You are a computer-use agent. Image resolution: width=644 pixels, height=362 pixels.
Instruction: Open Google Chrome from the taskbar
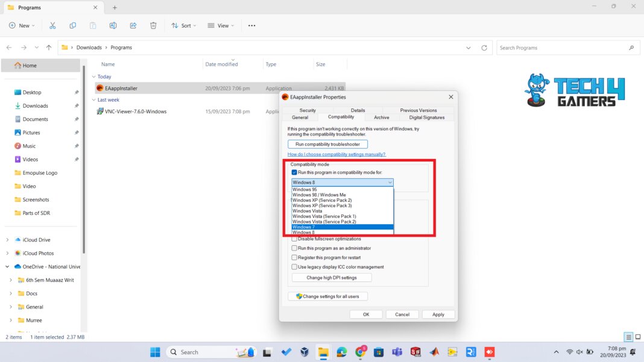pyautogui.click(x=361, y=352)
